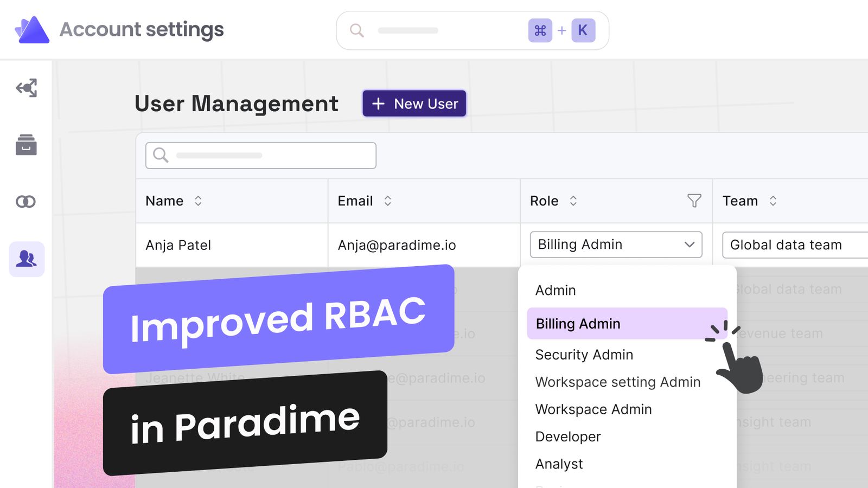Screen dimensions: 868x488
Task: Open the Users panel icon in sidebar
Action: click(x=26, y=259)
